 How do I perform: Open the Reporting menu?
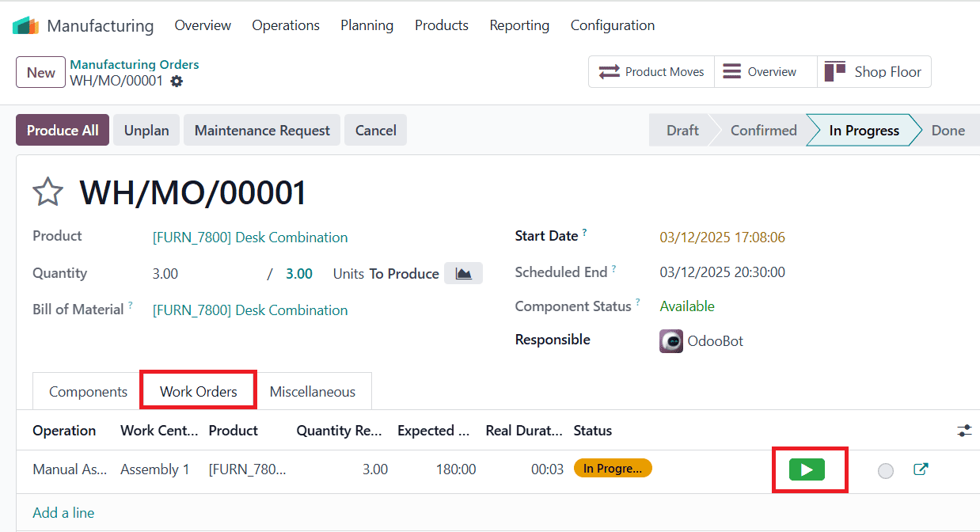point(519,25)
